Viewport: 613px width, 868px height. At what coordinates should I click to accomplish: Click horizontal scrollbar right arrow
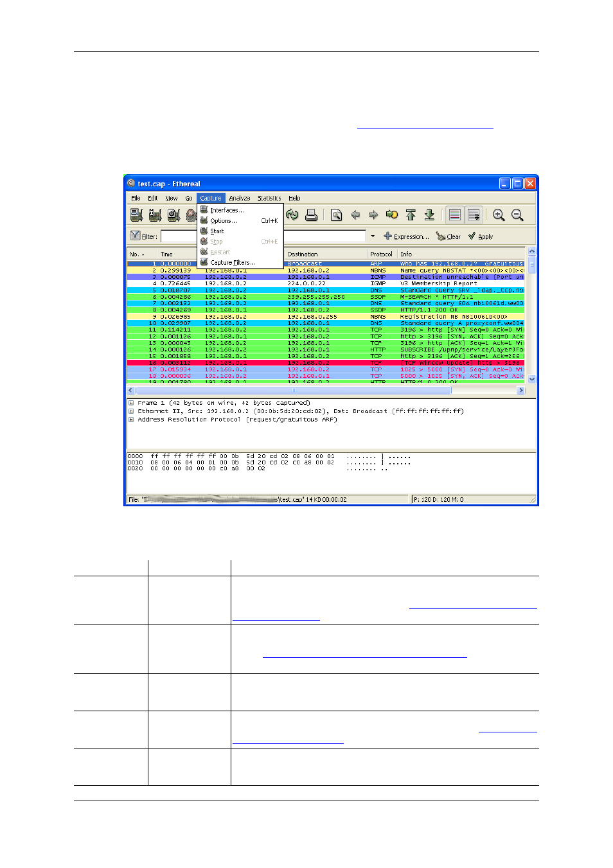(x=521, y=391)
